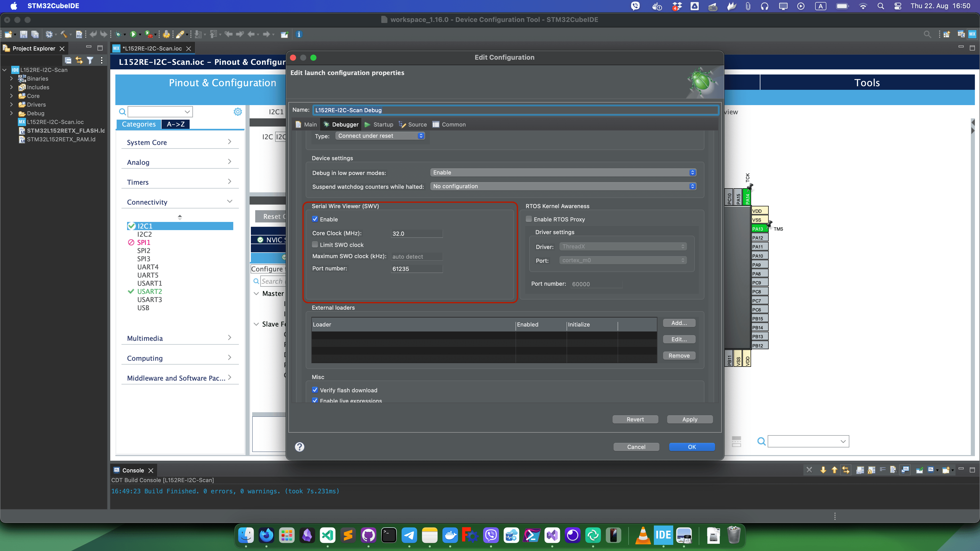Viewport: 980px width, 551px height.
Task: Click the filter funnel icon in Project Explorer
Action: coord(90,60)
